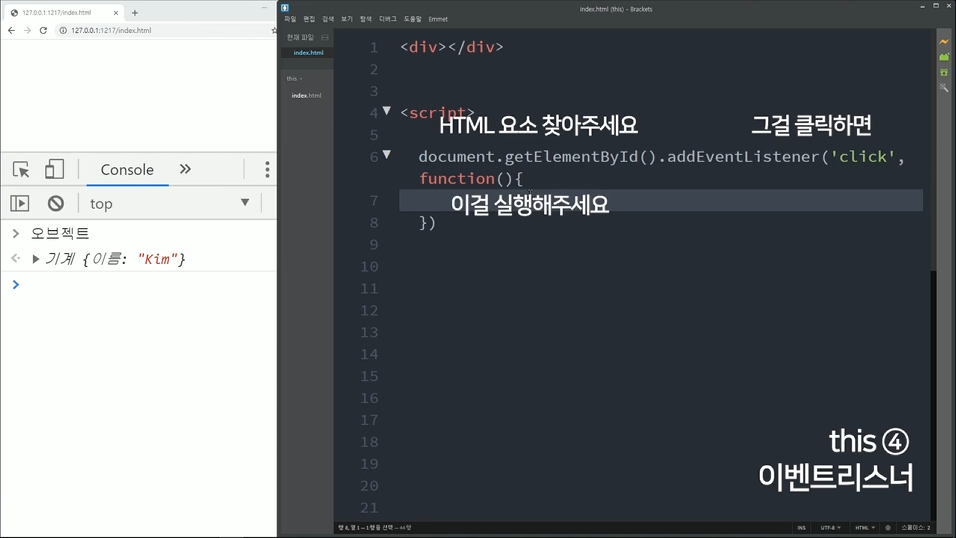Open the Emmet menu in Brackets
This screenshot has width=956, height=538.
coord(438,19)
